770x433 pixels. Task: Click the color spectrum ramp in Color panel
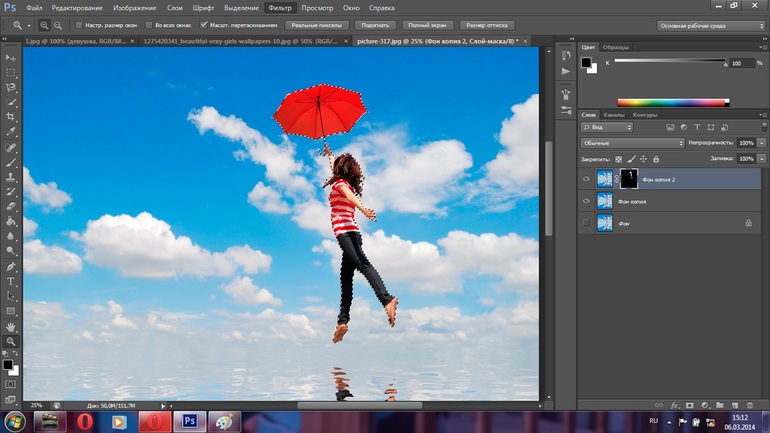(x=672, y=102)
